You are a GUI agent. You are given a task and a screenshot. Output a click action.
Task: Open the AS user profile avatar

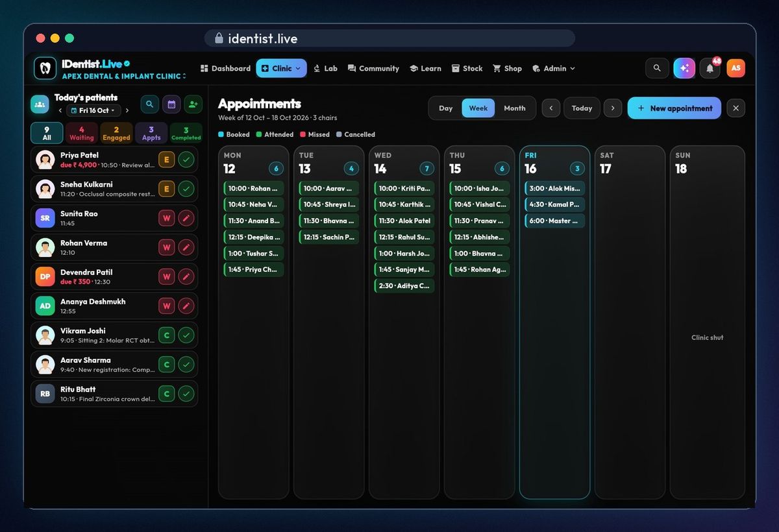[x=736, y=68]
